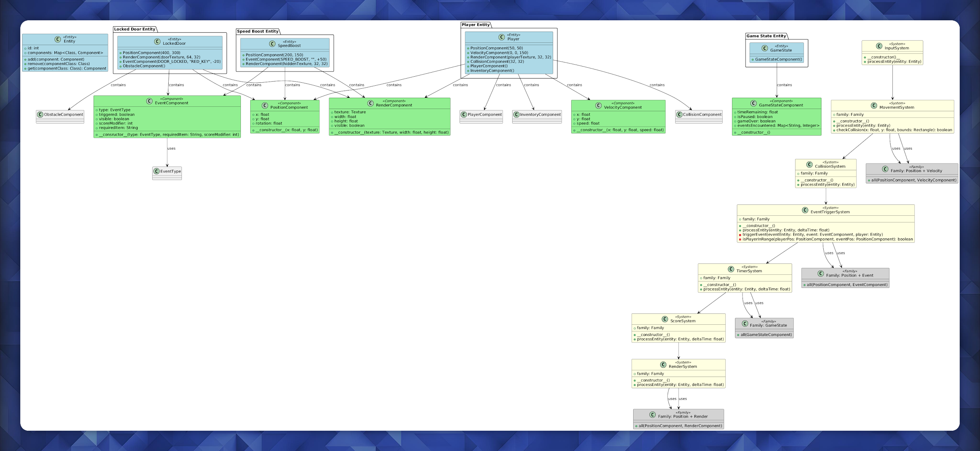Open the Locked Door Entity package tab
This screenshot has height=451, width=980.
[134, 29]
